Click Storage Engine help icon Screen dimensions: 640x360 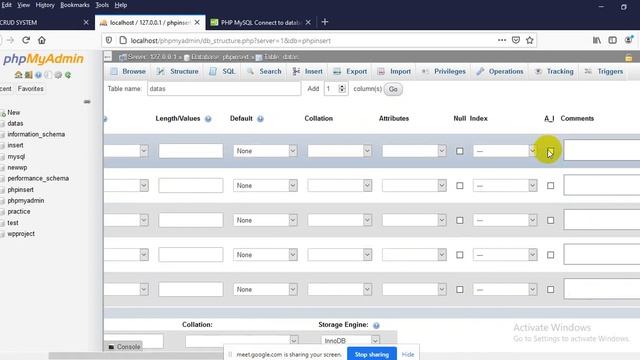376,325
